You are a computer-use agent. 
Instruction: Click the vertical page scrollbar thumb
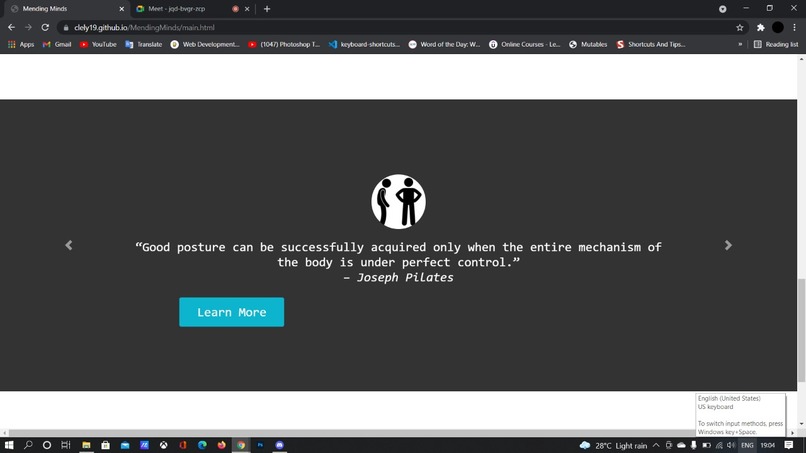[801, 330]
